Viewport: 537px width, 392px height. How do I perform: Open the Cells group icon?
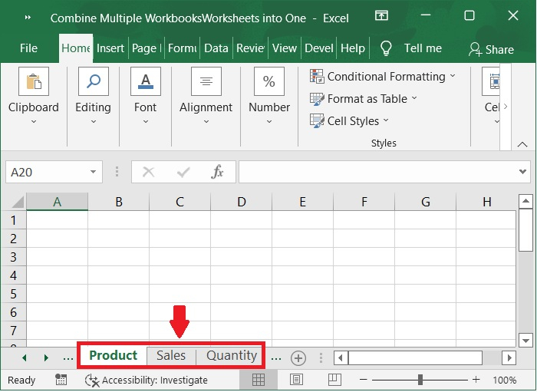(492, 81)
